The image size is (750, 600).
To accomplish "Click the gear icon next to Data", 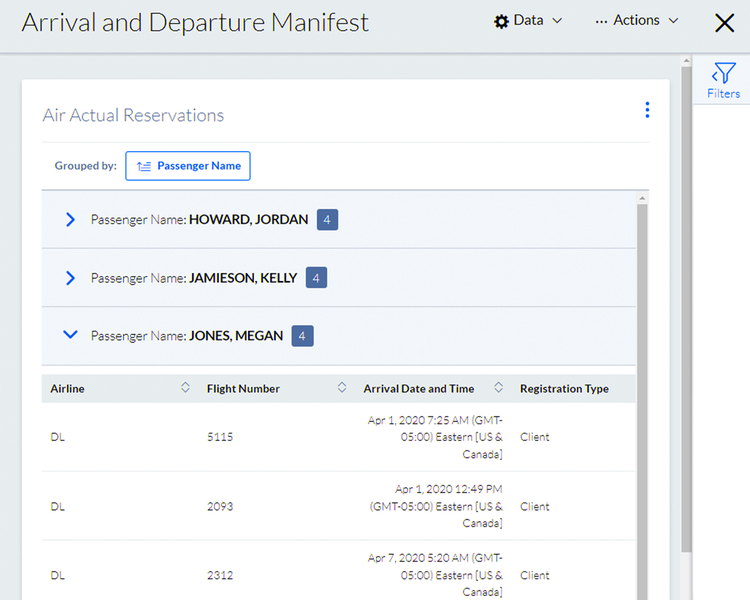I will click(501, 21).
